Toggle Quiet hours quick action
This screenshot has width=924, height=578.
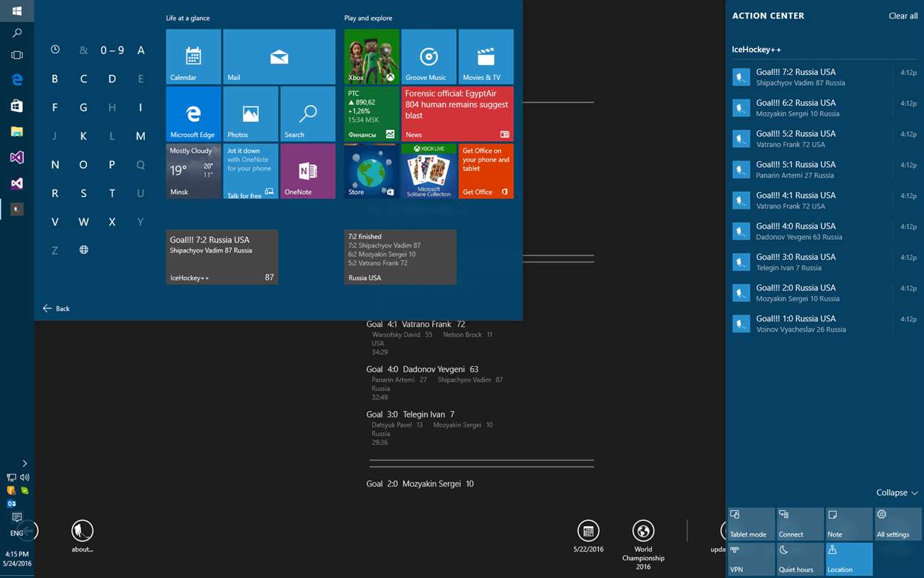(x=800, y=559)
